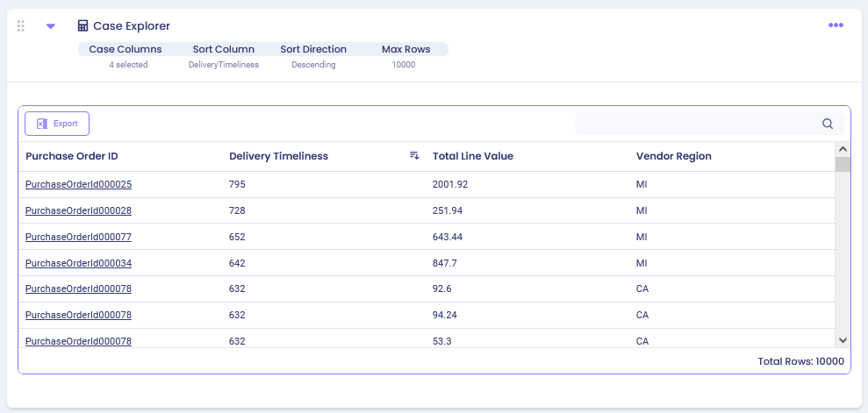Click the descending sort icon
Viewport: 868px width, 413px height.
[x=414, y=156]
